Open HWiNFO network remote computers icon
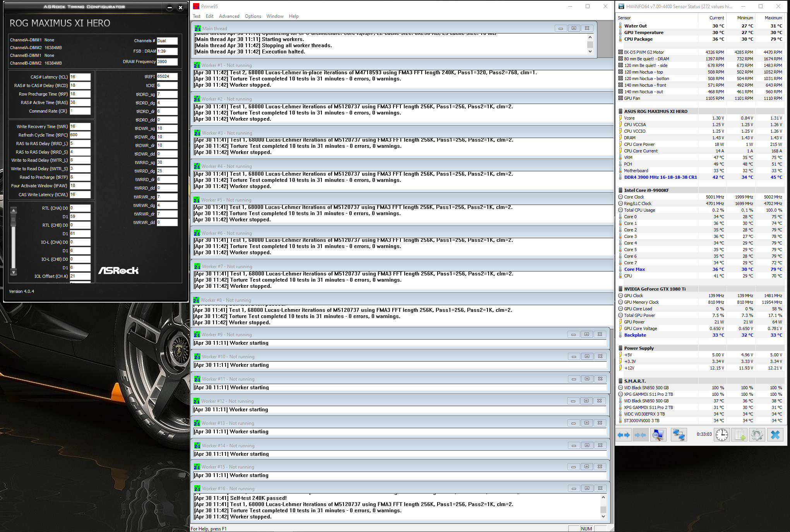Viewport: 790px width, 532px height. tap(679, 435)
